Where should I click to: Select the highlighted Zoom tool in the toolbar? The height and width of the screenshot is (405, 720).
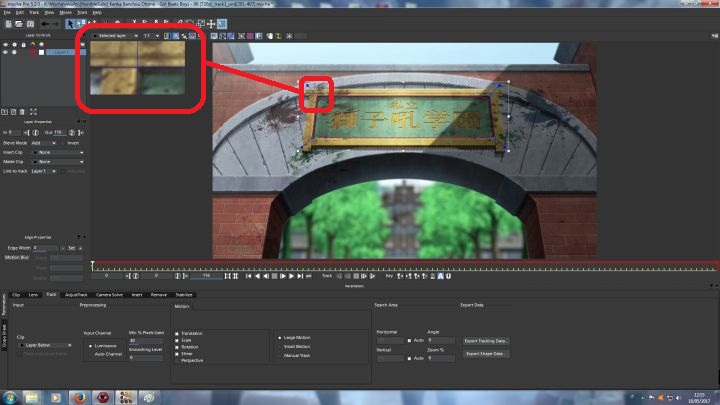point(222,23)
